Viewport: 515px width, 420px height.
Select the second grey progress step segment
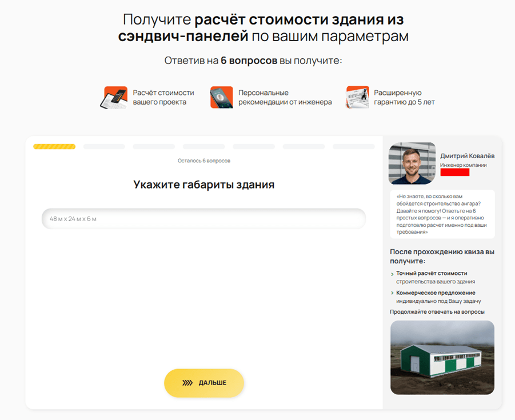pyautogui.click(x=104, y=147)
